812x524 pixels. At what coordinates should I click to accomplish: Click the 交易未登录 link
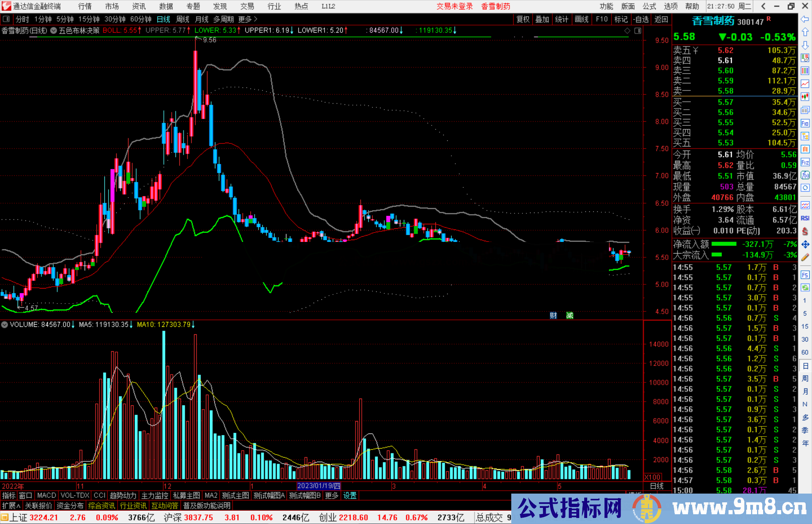pyautogui.click(x=454, y=6)
